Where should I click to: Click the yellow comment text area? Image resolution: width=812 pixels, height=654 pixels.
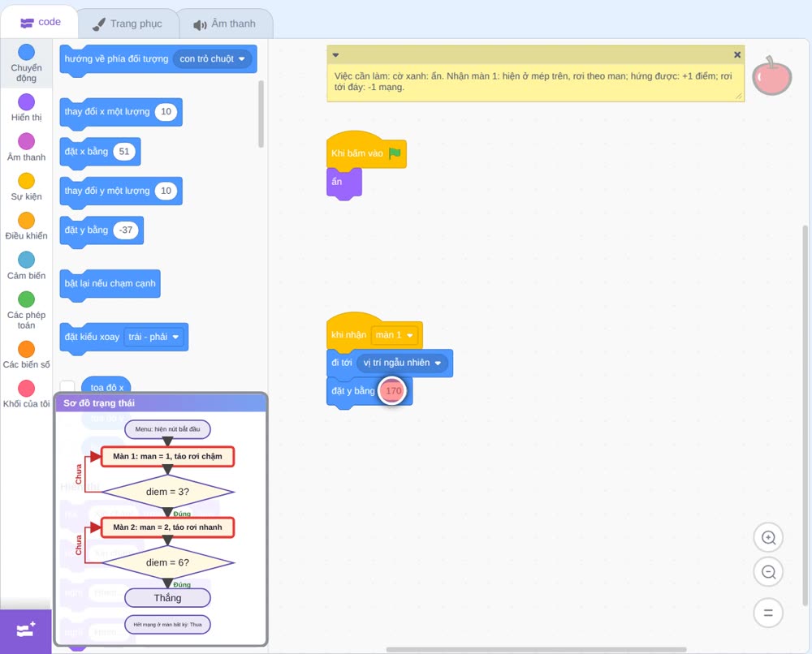(535, 82)
